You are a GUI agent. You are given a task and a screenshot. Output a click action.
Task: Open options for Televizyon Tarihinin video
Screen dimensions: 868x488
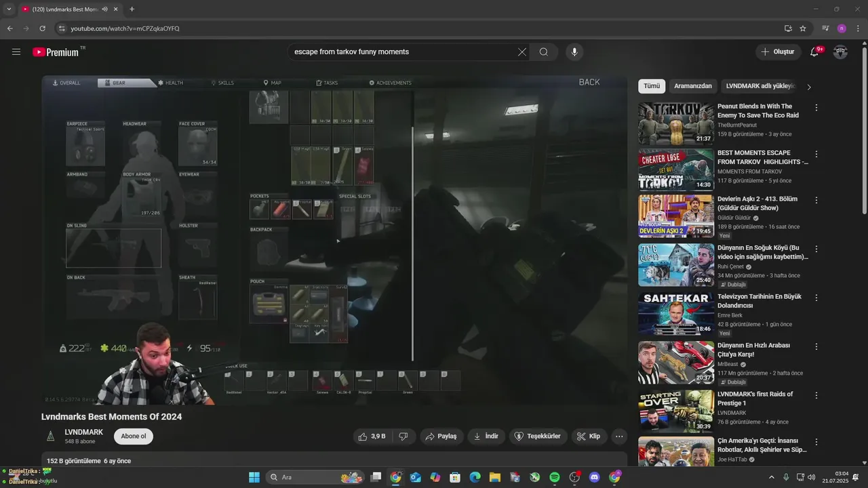(x=816, y=298)
